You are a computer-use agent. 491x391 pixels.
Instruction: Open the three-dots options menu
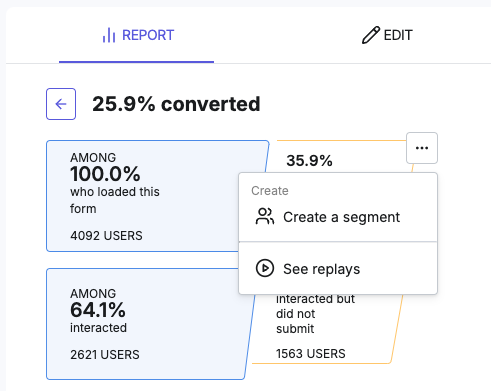pyautogui.click(x=422, y=148)
